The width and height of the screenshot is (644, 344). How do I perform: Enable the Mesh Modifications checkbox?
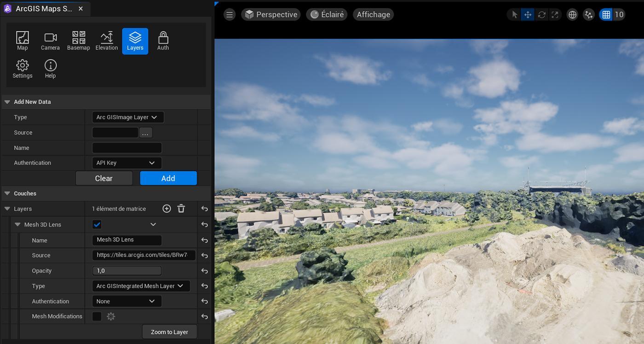coord(97,316)
